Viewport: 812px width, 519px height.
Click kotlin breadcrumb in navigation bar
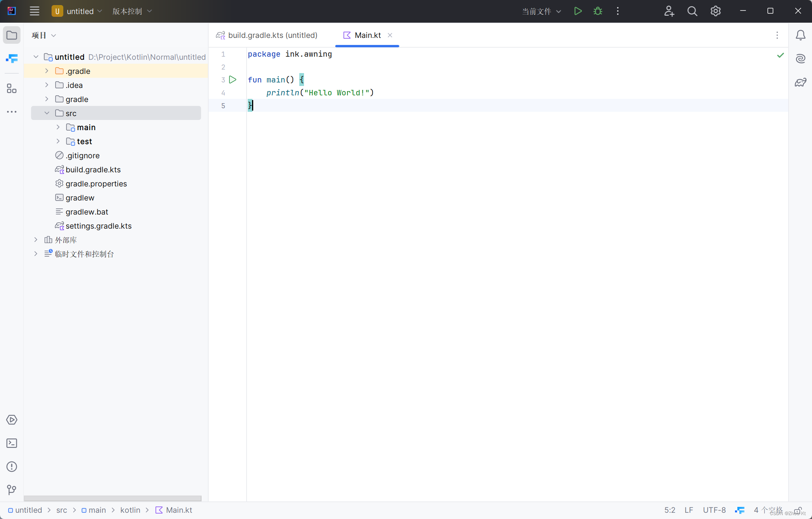(130, 510)
